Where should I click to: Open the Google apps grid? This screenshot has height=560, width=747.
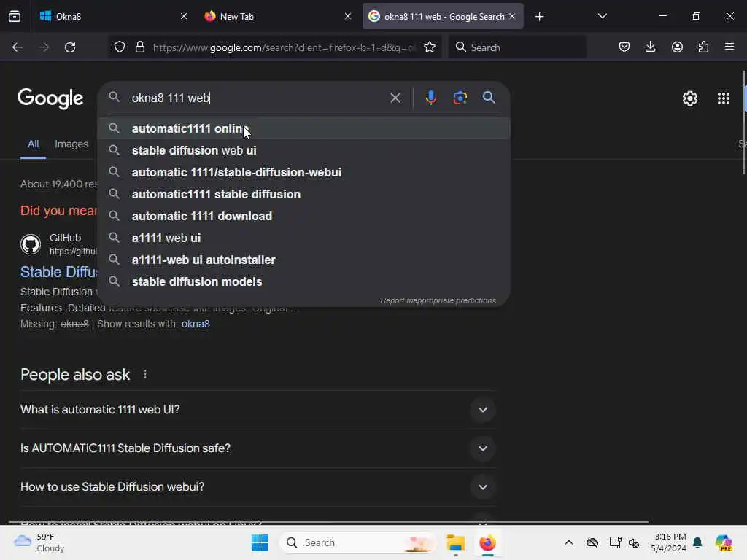723,98
